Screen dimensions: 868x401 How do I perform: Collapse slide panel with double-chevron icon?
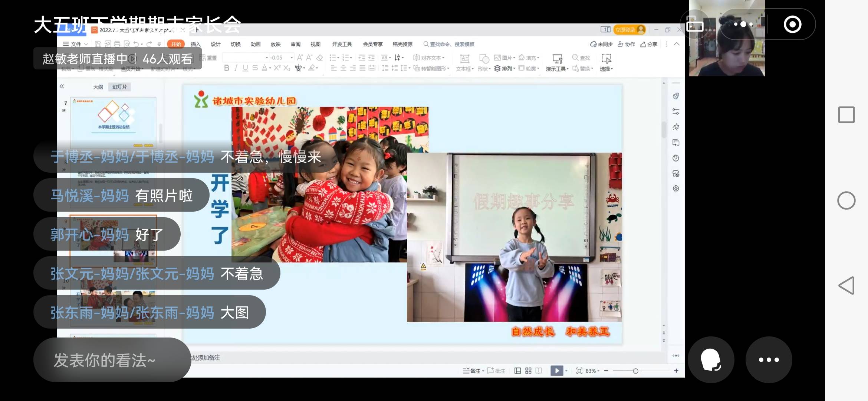(x=62, y=87)
